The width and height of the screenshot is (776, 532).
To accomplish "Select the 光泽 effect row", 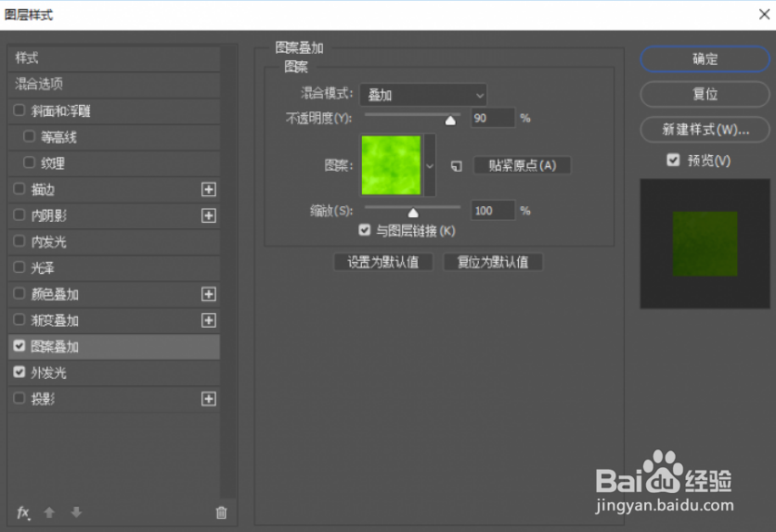I will tap(114, 268).
